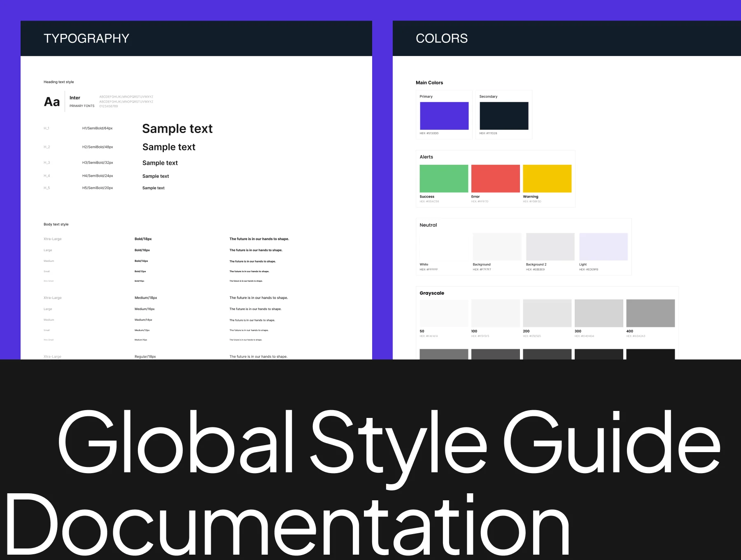Viewport: 741px width, 560px height.
Task: Click the large 'Aa' font specimen
Action: click(x=52, y=102)
